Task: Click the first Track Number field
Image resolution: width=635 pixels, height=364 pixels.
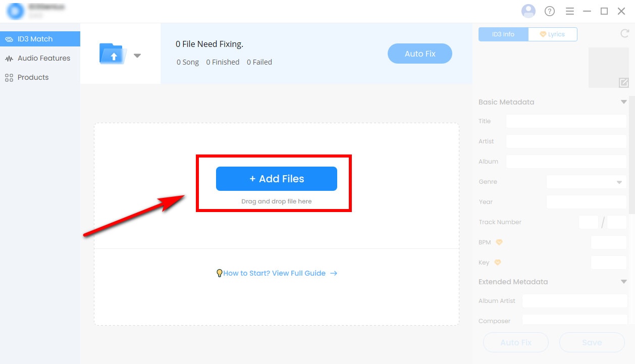Action: click(589, 222)
